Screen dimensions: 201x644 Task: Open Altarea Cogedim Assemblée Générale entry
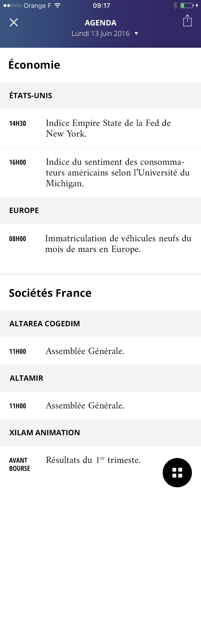coord(85,351)
